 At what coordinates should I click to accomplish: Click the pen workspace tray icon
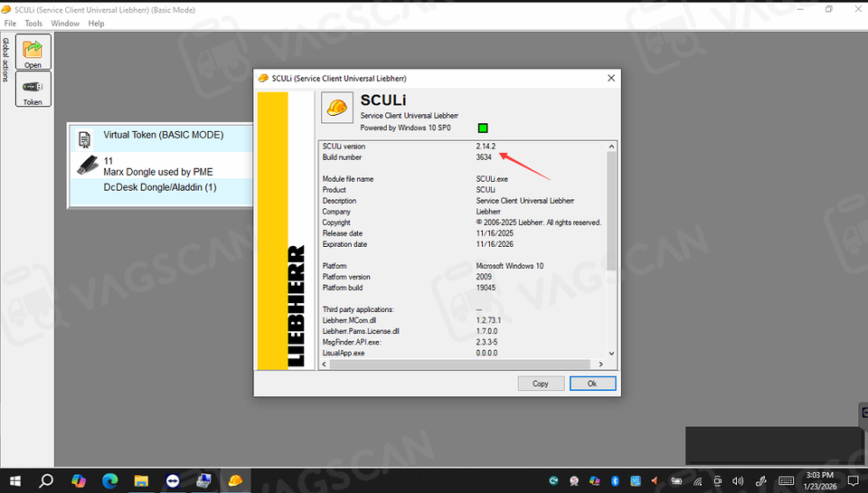click(x=761, y=481)
